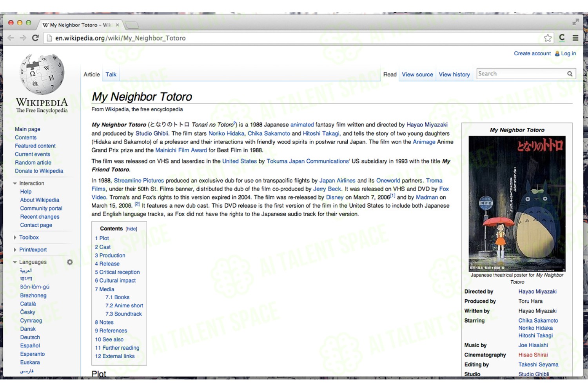Expand the Print/export section

[x=15, y=250]
